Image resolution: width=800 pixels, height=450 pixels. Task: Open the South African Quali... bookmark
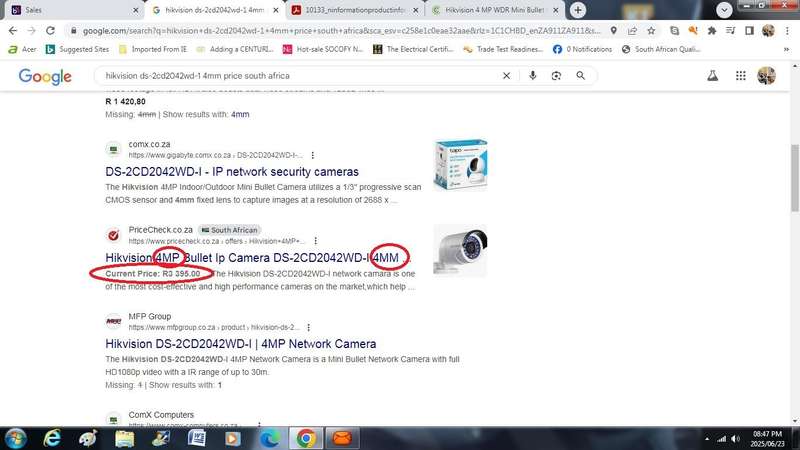[x=662, y=49]
